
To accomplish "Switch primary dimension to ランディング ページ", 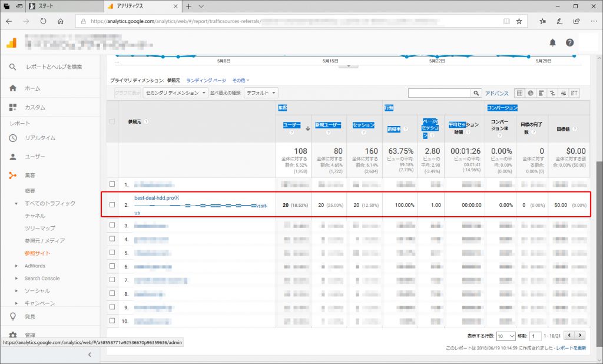I will coord(206,81).
